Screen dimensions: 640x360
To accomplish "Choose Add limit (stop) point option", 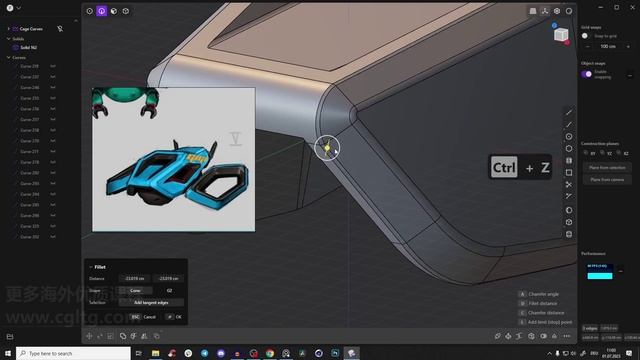I will coord(545,322).
